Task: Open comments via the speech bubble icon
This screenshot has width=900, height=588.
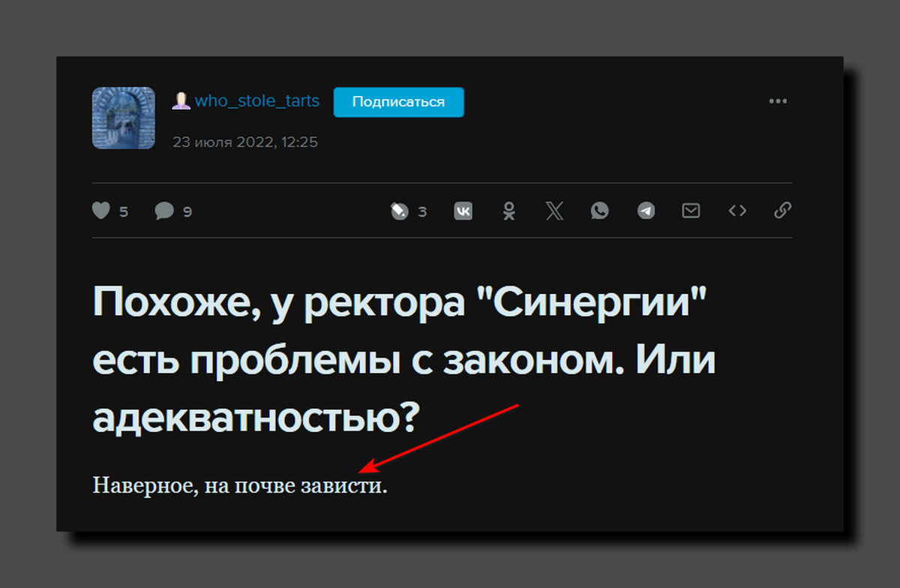Action: pos(164,211)
